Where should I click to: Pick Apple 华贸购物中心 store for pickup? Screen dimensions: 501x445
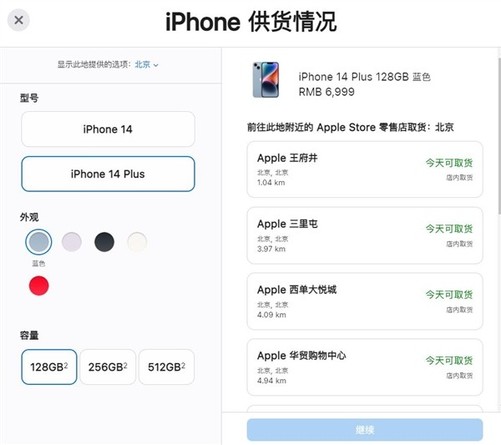tap(365, 367)
